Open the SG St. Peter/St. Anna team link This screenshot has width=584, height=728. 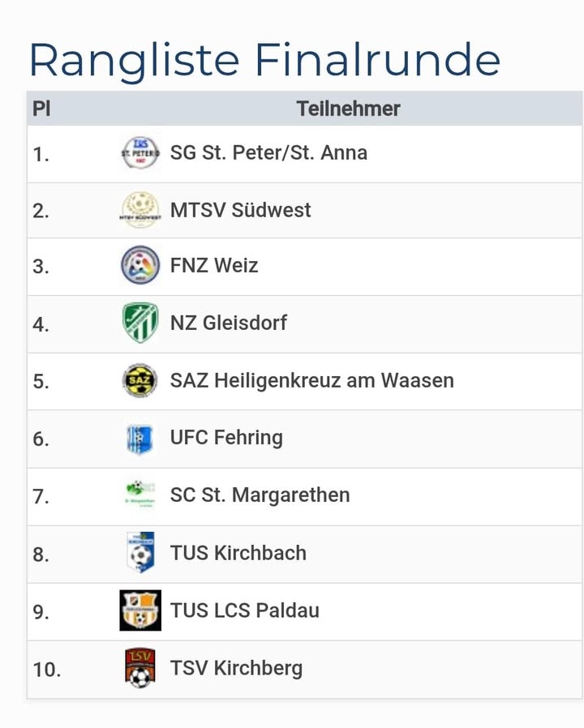(268, 152)
